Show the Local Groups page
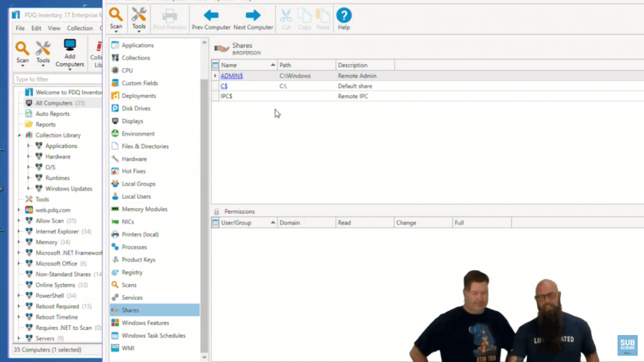This screenshot has width=644, height=362. [138, 184]
